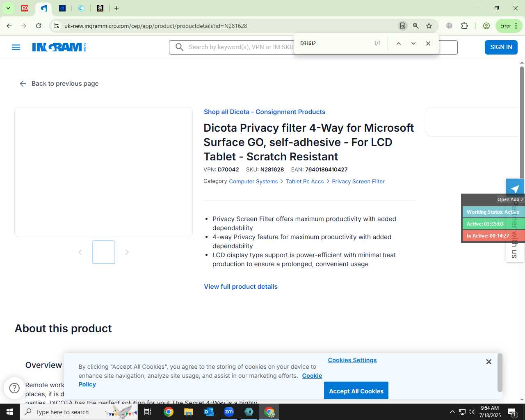Select the VPN value D70042
Screen dimensions: 525x420
click(228, 169)
